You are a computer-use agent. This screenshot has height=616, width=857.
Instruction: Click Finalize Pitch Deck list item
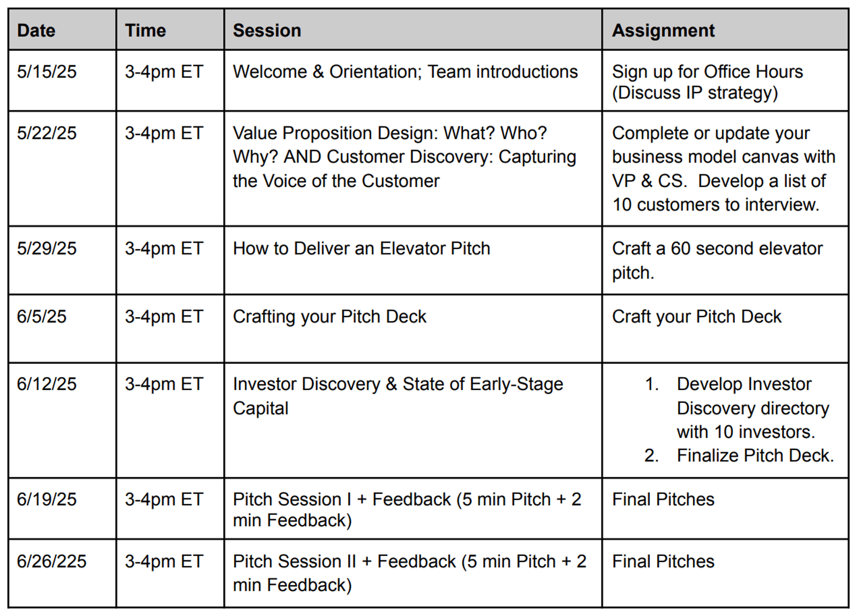[x=739, y=455]
